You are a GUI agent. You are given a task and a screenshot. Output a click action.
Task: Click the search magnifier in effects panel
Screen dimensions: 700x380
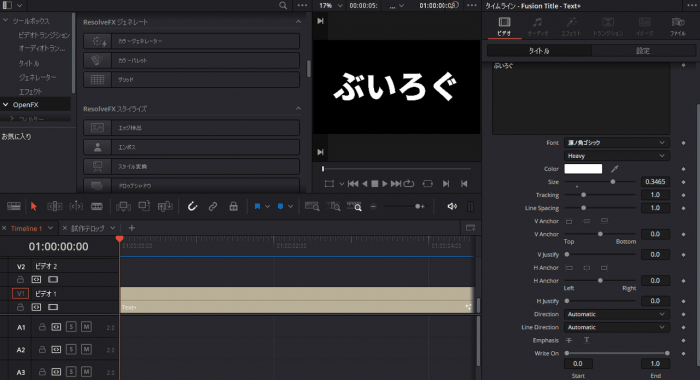[x=283, y=5]
